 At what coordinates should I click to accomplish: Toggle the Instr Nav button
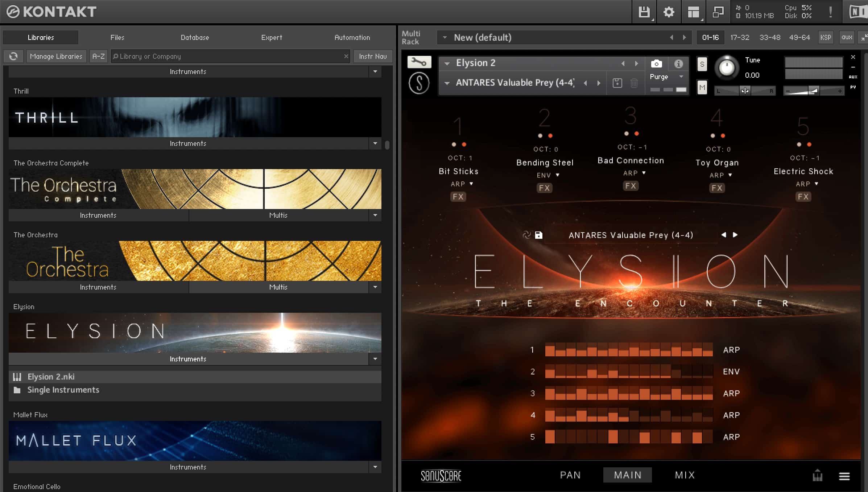(x=373, y=56)
